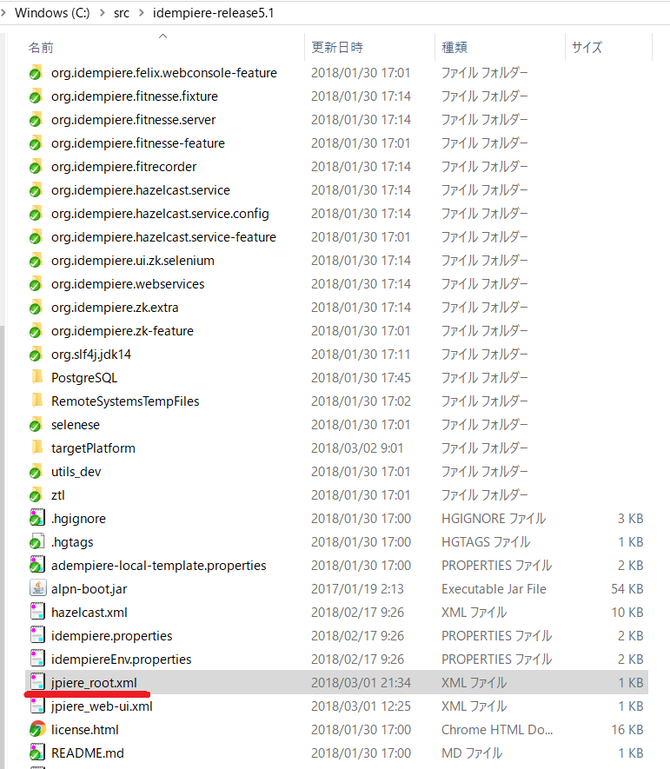
Task: Navigate to Windows (C:) in the address bar
Action: tap(52, 13)
